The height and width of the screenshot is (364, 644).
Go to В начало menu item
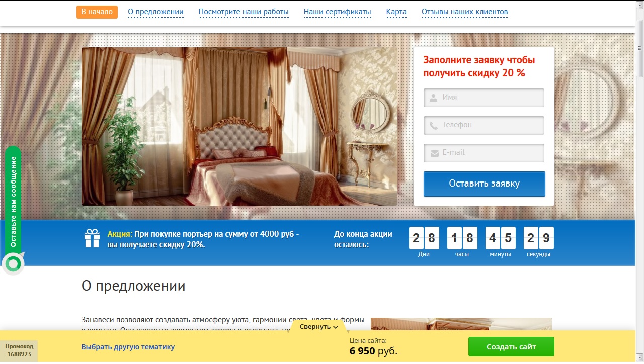(x=97, y=12)
